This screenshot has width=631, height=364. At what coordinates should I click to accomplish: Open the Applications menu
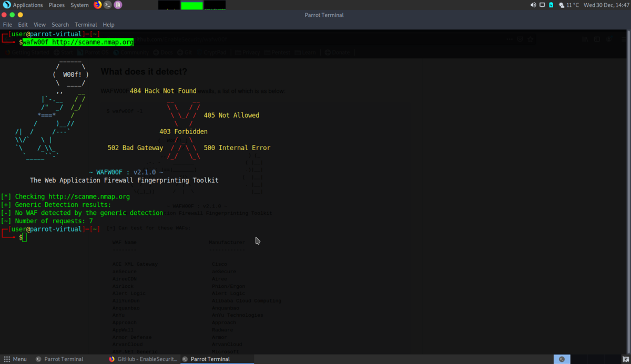(28, 5)
